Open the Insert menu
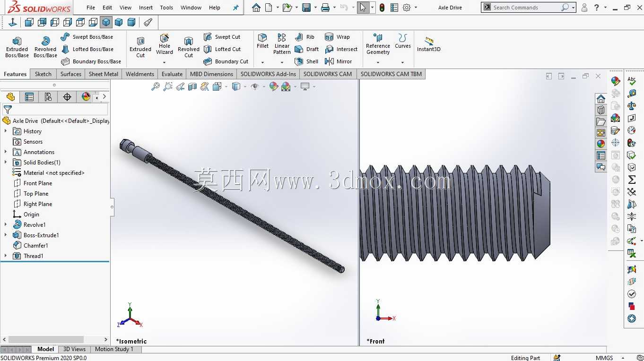Screen dimensions: 644x361 pos(146,8)
